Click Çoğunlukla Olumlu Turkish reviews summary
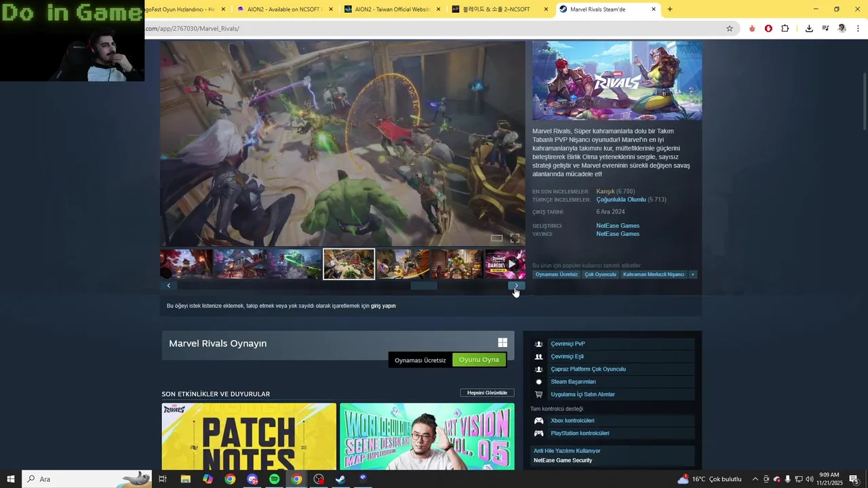The width and height of the screenshot is (868, 488). point(620,200)
